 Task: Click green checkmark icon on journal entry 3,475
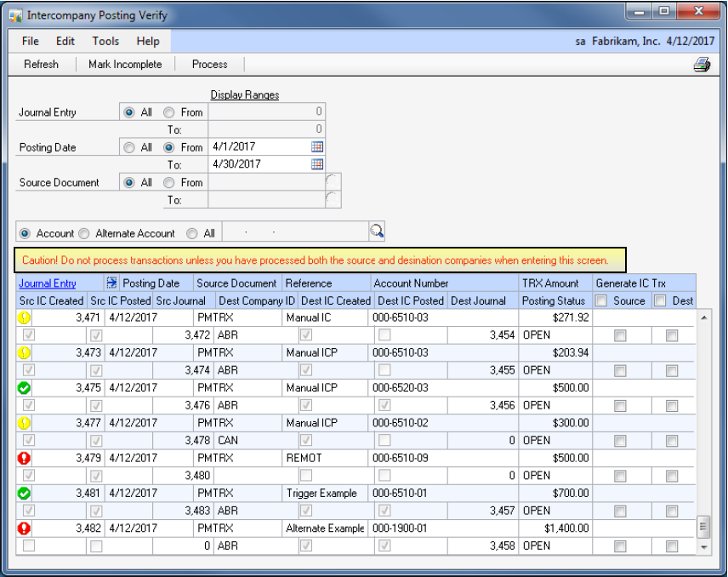coord(25,388)
